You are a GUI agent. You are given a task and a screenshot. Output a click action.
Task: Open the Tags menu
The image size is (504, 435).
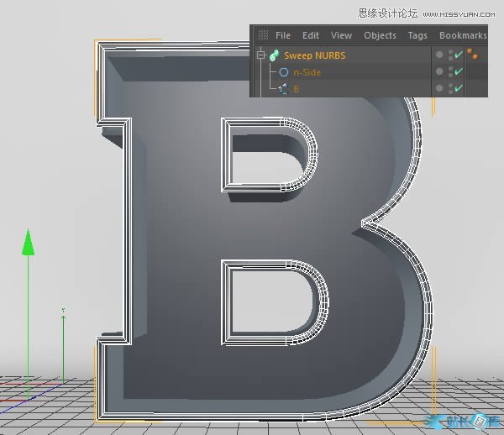coord(417,35)
